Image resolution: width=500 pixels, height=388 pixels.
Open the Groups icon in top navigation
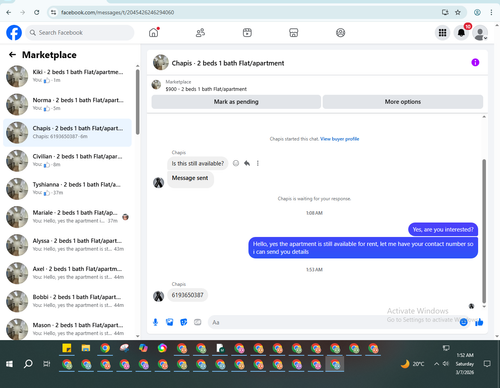(x=340, y=33)
